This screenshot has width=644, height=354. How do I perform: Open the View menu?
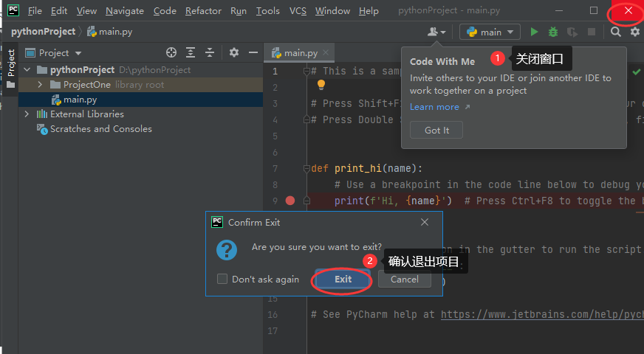(86, 11)
